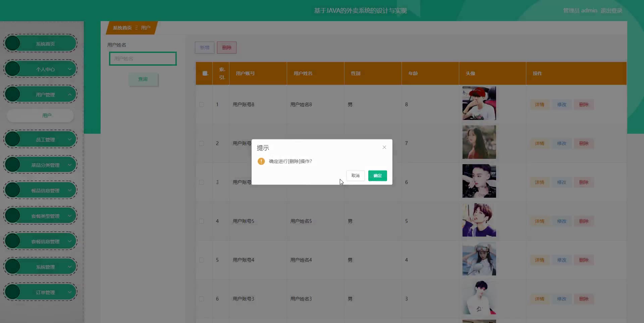Check the checkbox for row 用户账号3
Image resolution: width=644 pixels, height=323 pixels.
(x=202, y=299)
